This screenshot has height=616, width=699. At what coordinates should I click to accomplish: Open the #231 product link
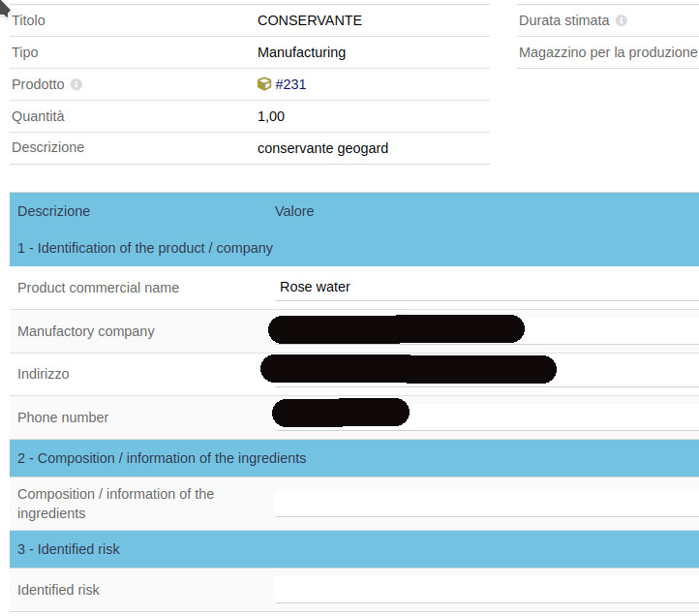290,84
